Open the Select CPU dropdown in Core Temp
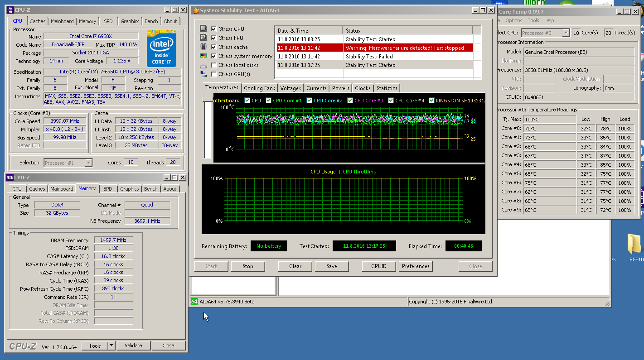This screenshot has height=360, width=644. tap(566, 33)
